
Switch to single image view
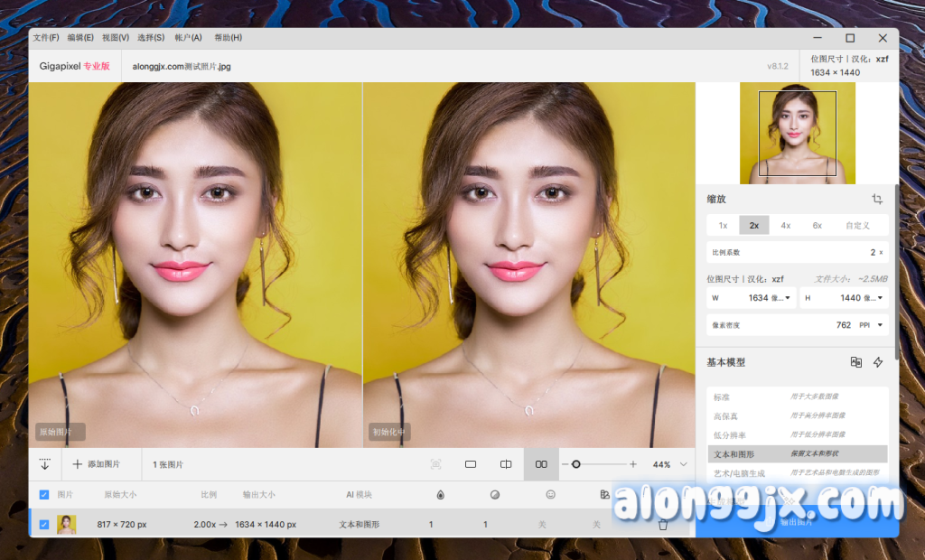point(471,464)
